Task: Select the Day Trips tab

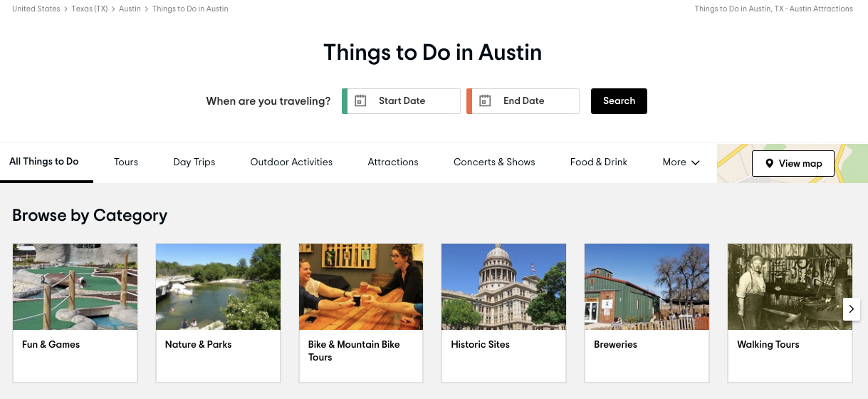Action: click(194, 162)
